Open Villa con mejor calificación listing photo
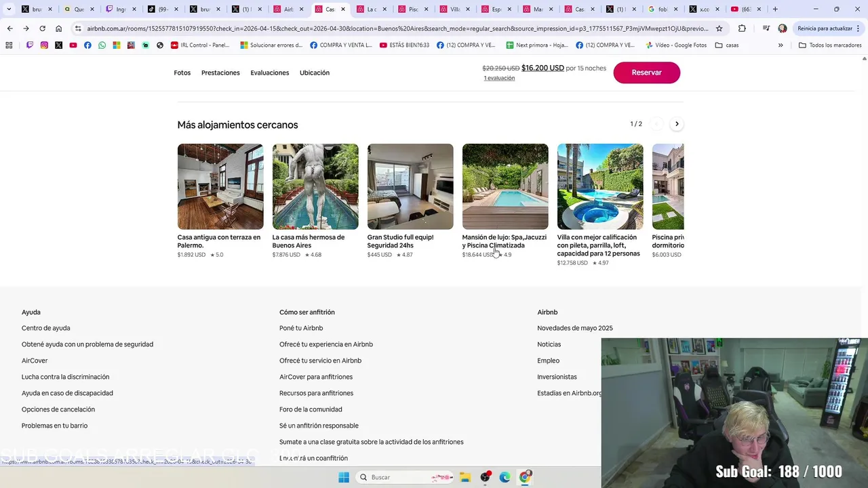868x488 pixels. pos(600,186)
